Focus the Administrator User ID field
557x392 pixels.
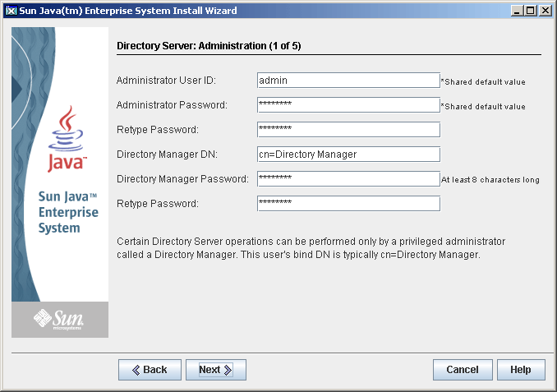click(348, 81)
